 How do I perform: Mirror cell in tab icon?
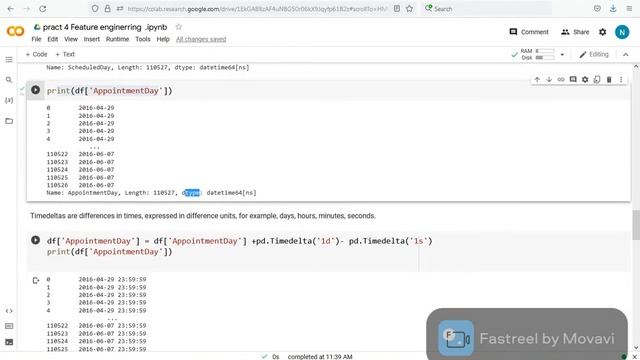[597, 80]
